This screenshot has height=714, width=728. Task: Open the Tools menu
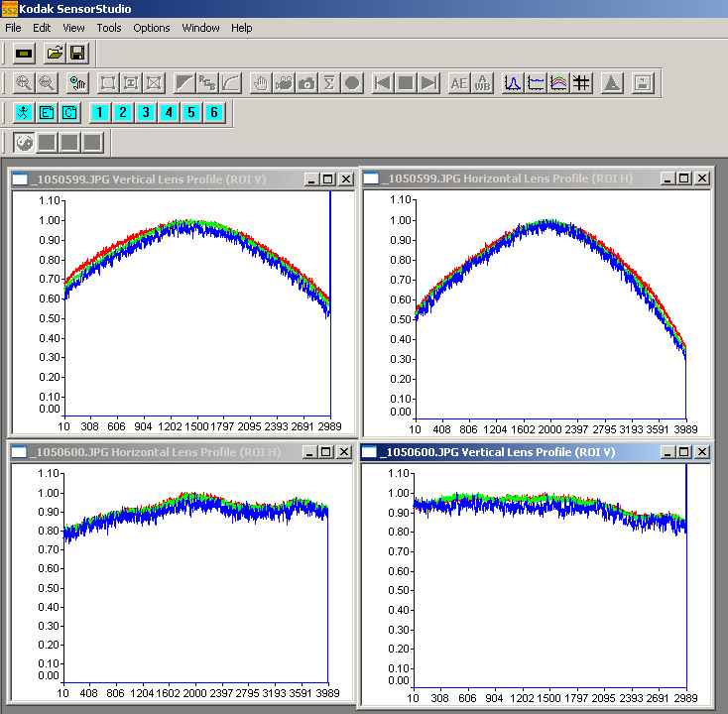(109, 28)
